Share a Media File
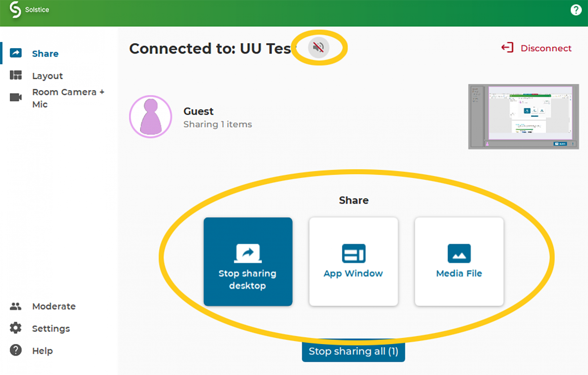588x375 pixels. 459,262
